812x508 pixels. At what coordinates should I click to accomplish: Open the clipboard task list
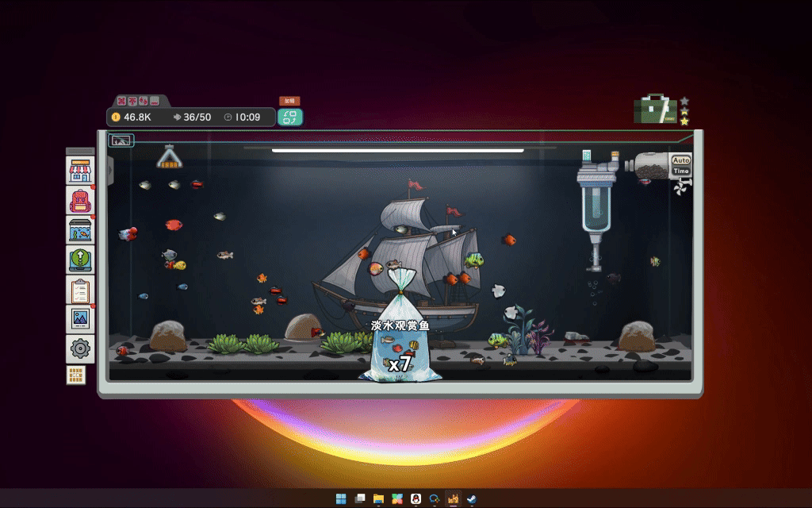(80, 289)
